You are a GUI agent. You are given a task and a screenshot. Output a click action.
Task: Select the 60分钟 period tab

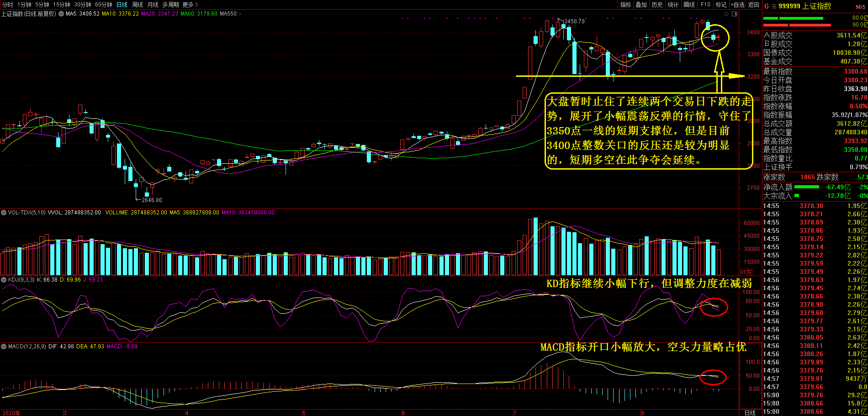104,5
